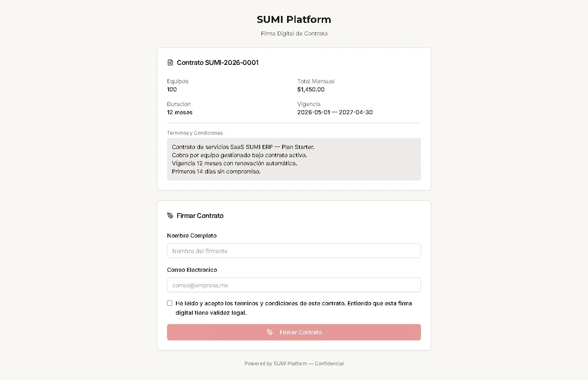The width and height of the screenshot is (588, 380).
Task: Select the contract number Contrato SUMI-2026-0001 heading
Action: coord(218,62)
